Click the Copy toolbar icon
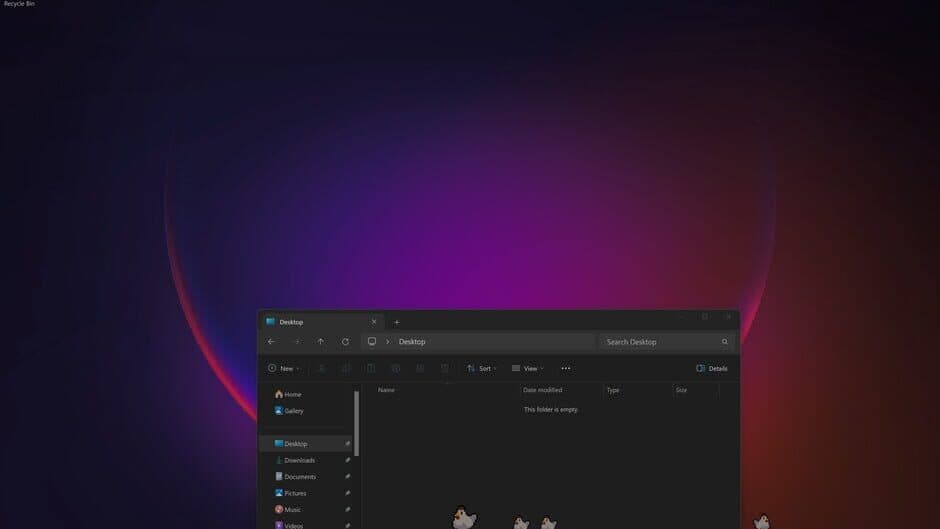The width and height of the screenshot is (940, 529). pos(347,368)
